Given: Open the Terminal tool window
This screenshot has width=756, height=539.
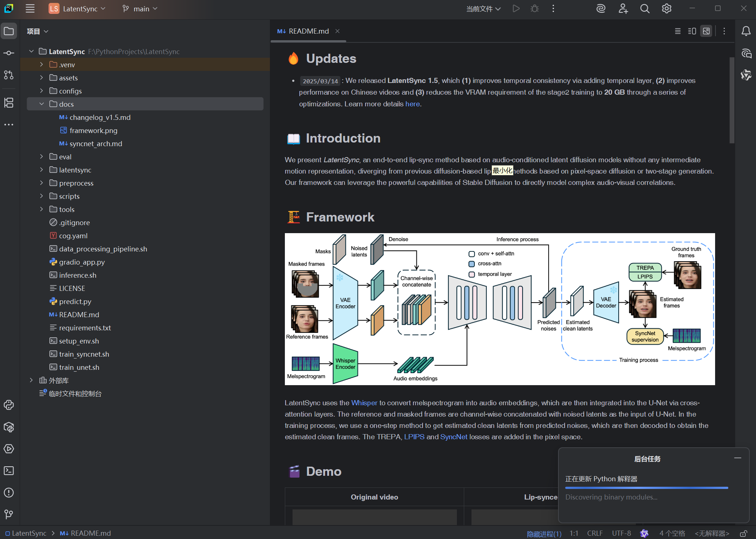Looking at the screenshot, I should tap(9, 471).
